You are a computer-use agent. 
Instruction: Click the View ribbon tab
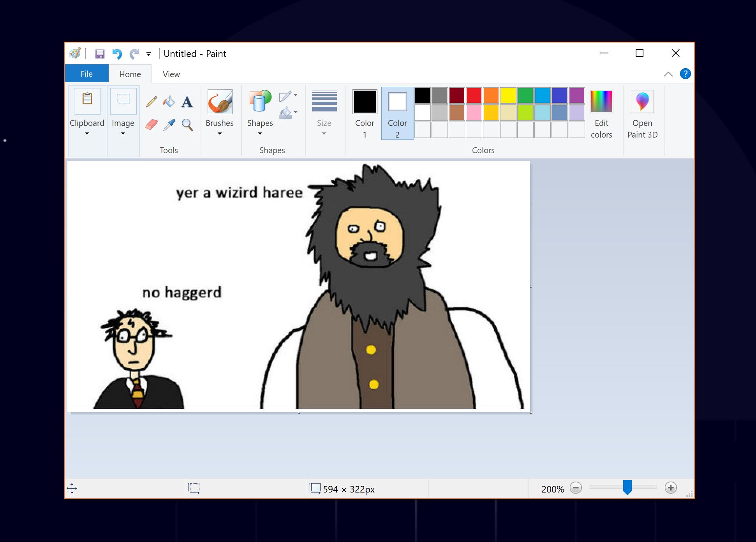pos(171,74)
